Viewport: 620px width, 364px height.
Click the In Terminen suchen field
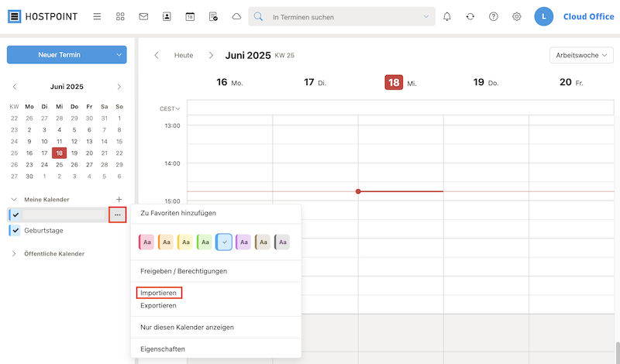(343, 17)
